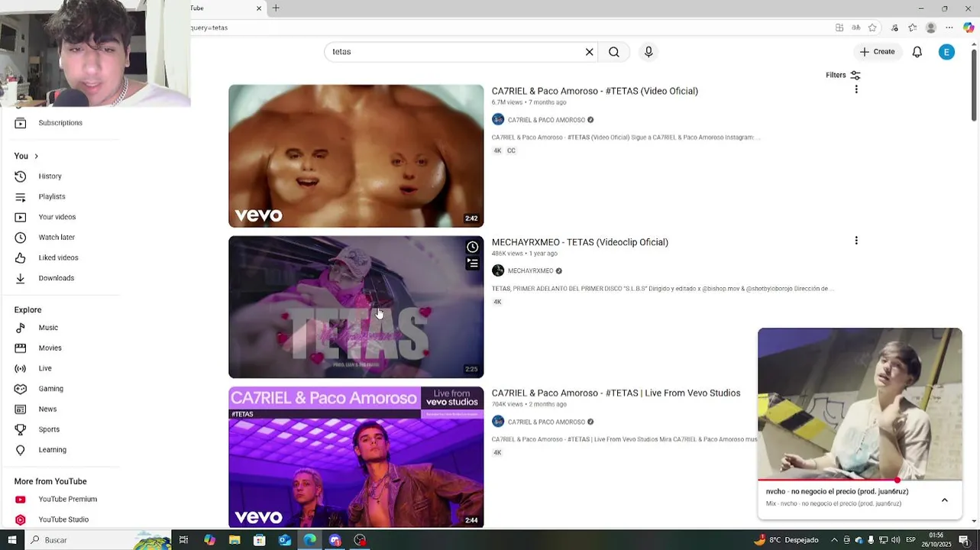980x550 pixels.
Task: Click the Gaming explore icon
Action: pyautogui.click(x=21, y=389)
